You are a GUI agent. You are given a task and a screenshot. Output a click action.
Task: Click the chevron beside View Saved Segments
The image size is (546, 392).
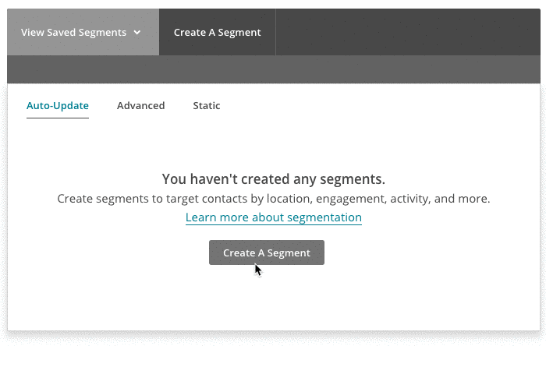click(137, 33)
